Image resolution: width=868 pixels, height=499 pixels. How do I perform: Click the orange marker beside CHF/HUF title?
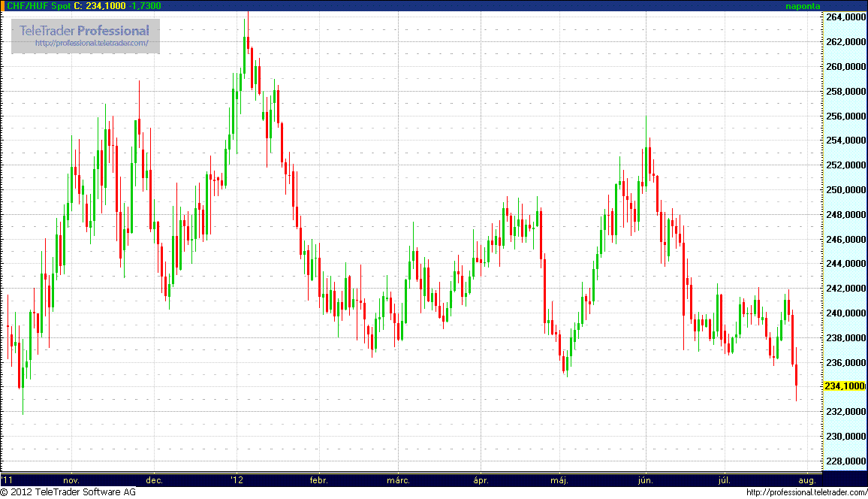point(2,5)
